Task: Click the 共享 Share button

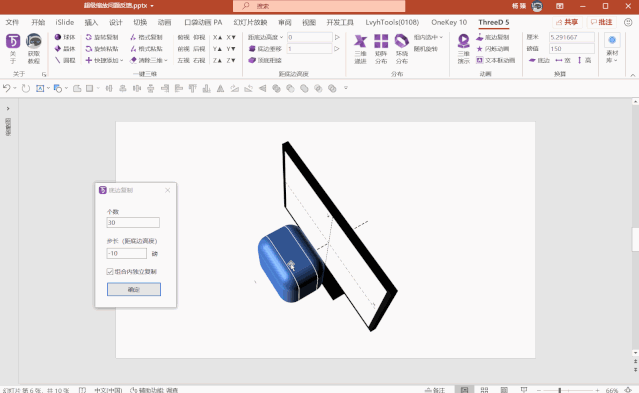Action: point(567,22)
